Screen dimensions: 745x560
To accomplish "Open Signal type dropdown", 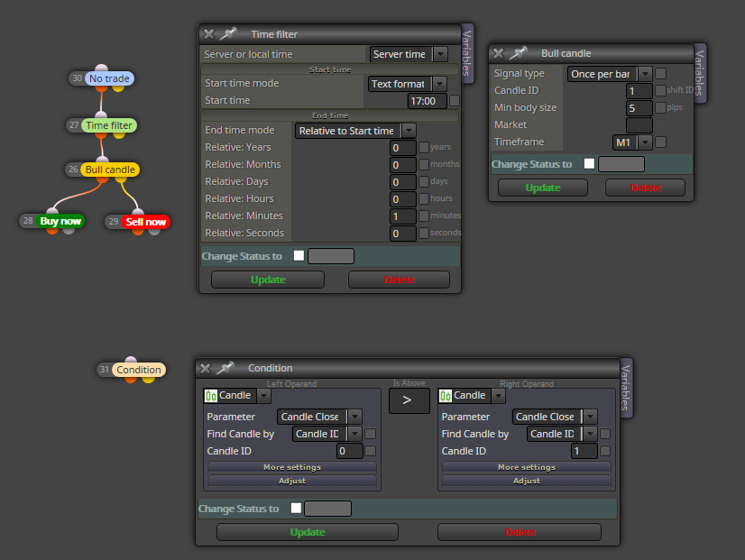I will click(x=645, y=74).
